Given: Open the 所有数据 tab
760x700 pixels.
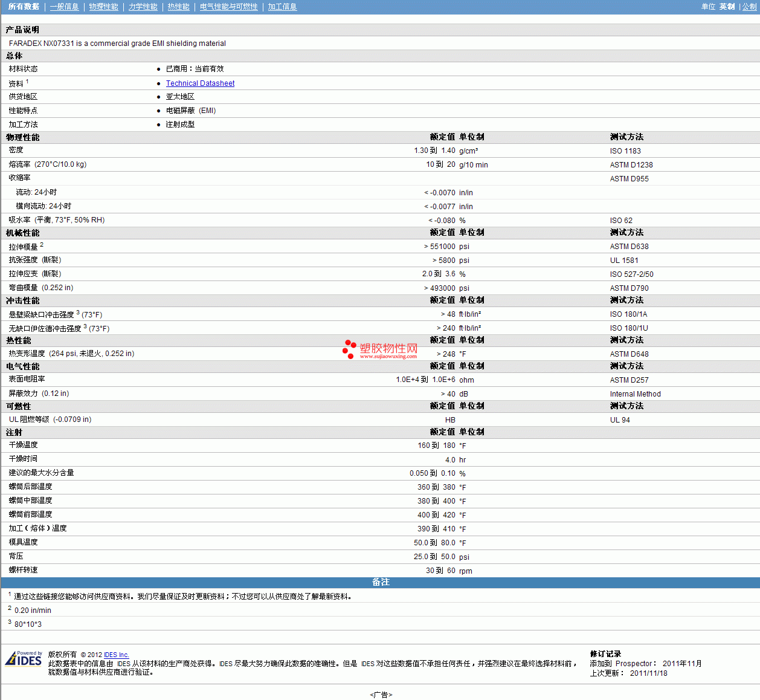Looking at the screenshot, I should tap(24, 7).
